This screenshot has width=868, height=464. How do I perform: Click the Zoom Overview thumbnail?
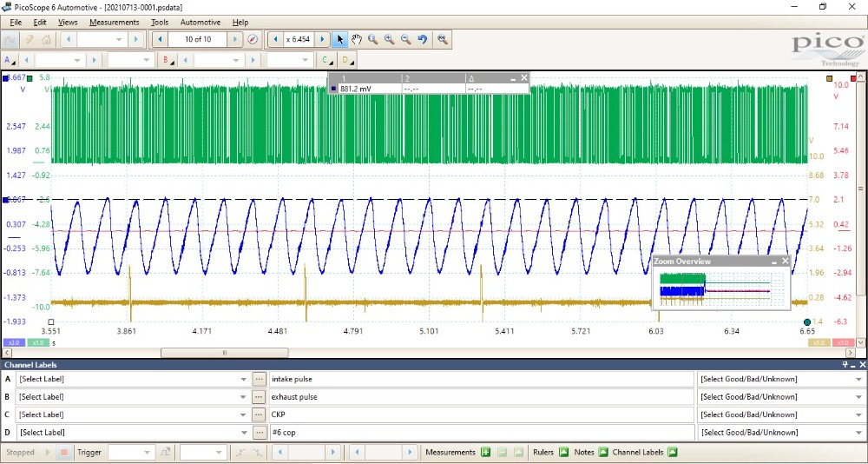(721, 288)
